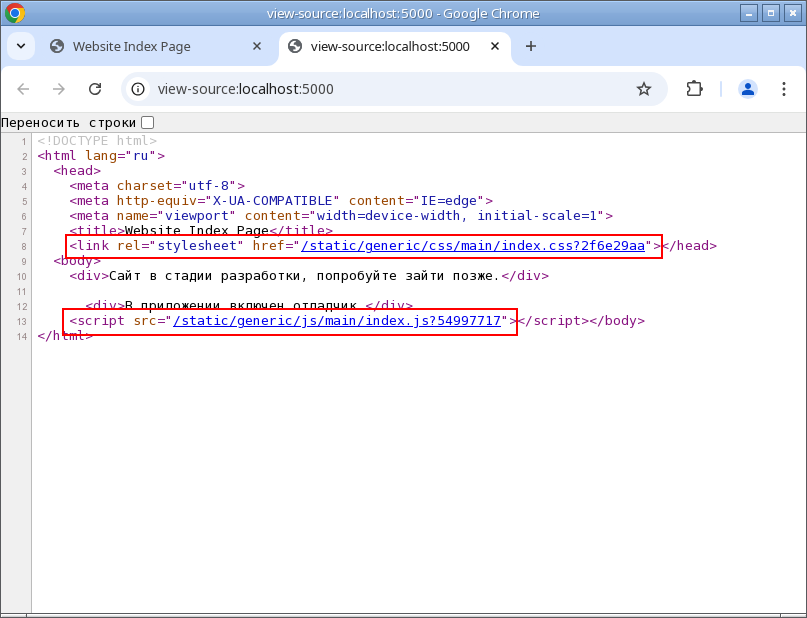This screenshot has height=618, width=807.
Task: Open the index.css?2f6e29aa stylesheet link
Action: click(472, 245)
